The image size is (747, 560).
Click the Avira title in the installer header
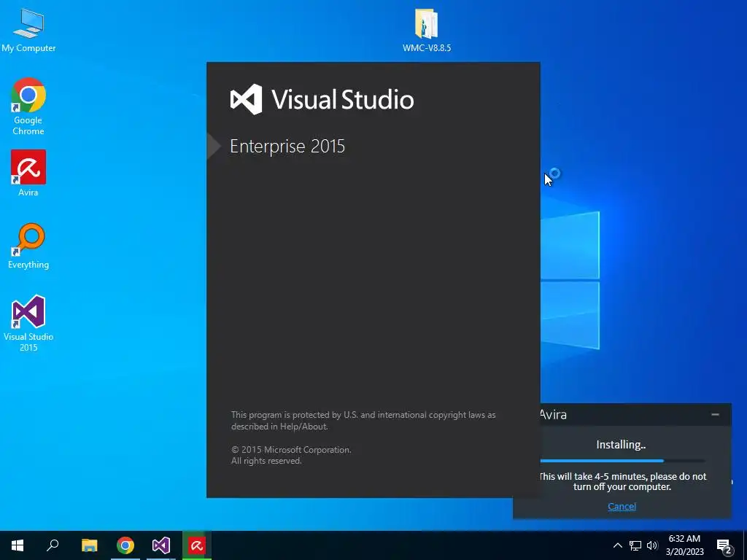[553, 414]
